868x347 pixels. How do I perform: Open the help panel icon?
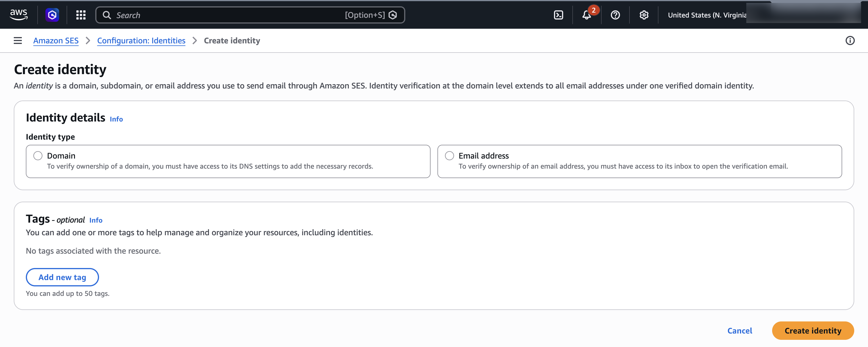615,15
